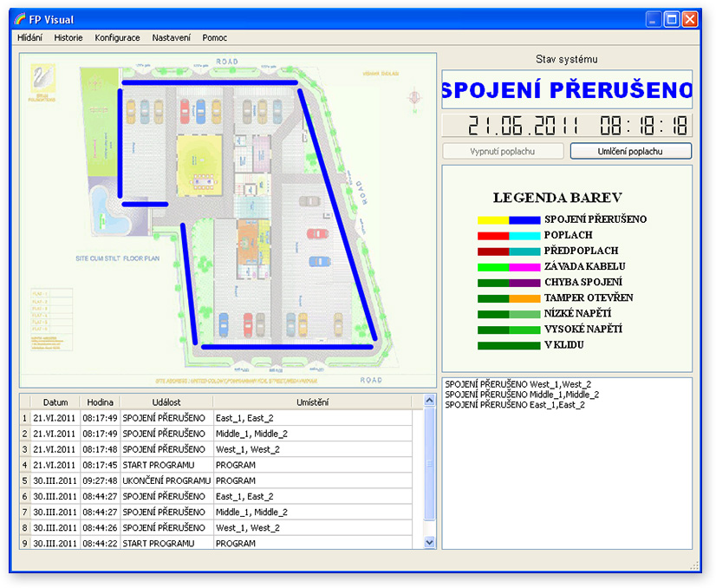716x588 pixels.
Task: Open the Historie menu
Action: 68,38
